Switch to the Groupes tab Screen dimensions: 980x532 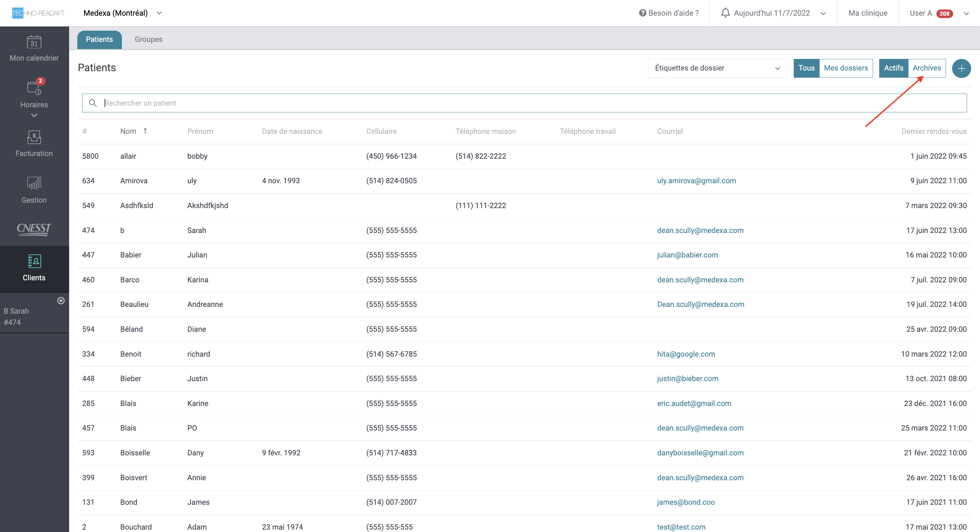pos(148,39)
